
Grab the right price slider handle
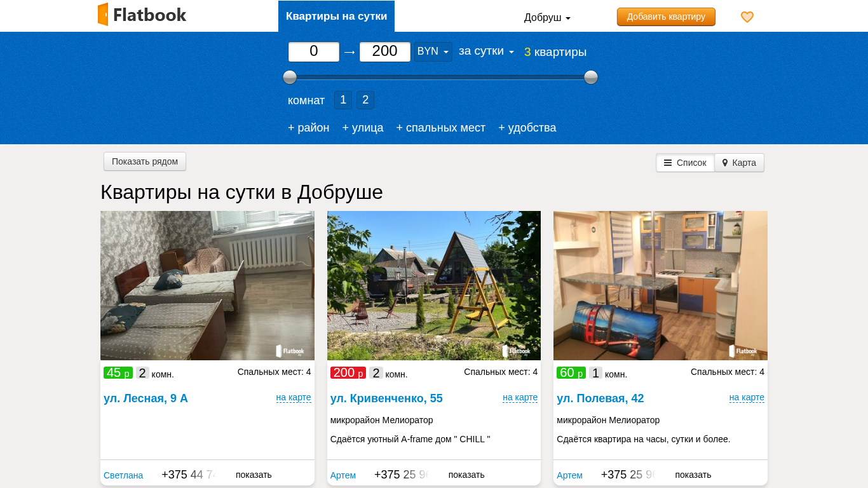[x=591, y=78]
